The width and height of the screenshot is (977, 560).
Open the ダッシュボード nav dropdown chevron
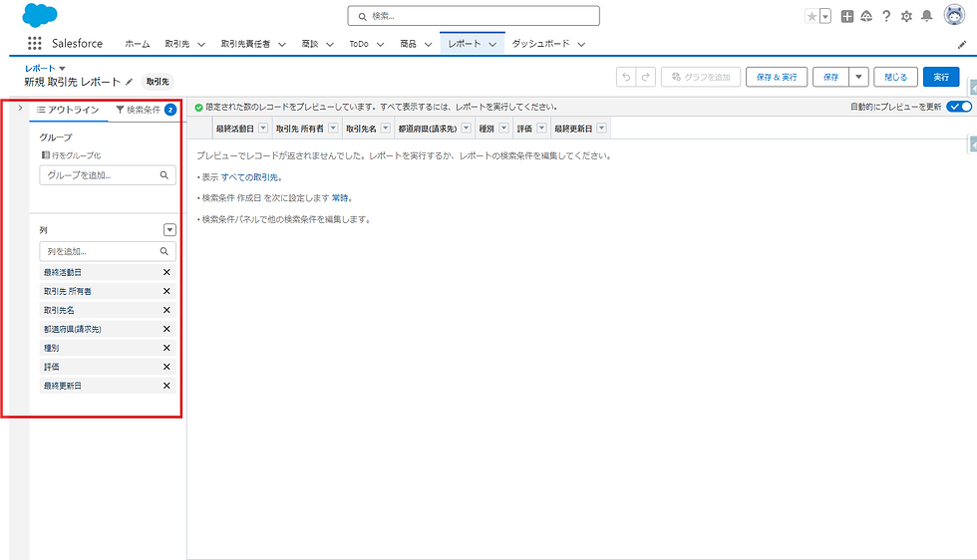[x=581, y=44]
